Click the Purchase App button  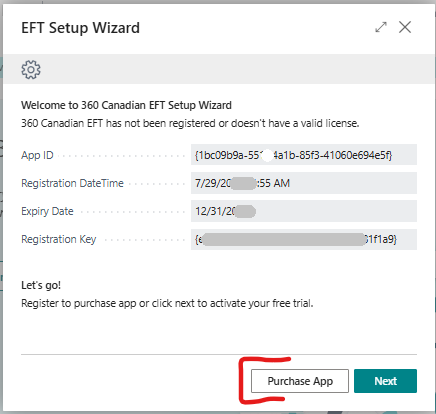point(300,381)
